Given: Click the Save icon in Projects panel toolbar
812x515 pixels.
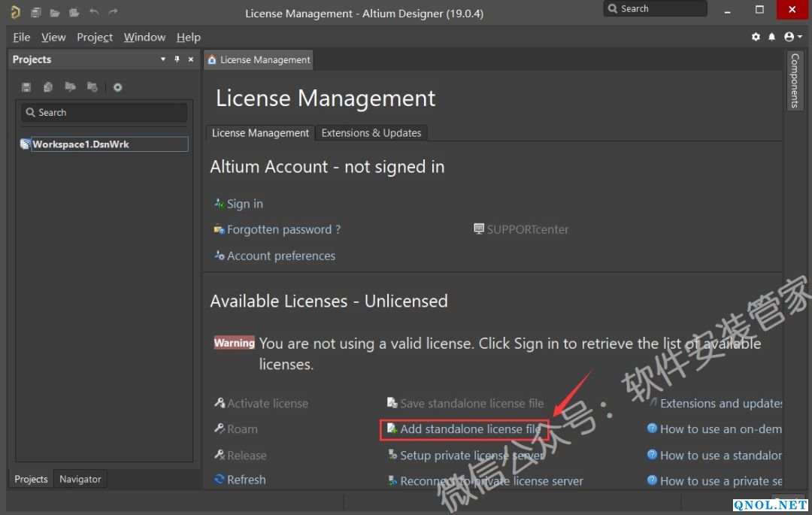Looking at the screenshot, I should coord(26,87).
